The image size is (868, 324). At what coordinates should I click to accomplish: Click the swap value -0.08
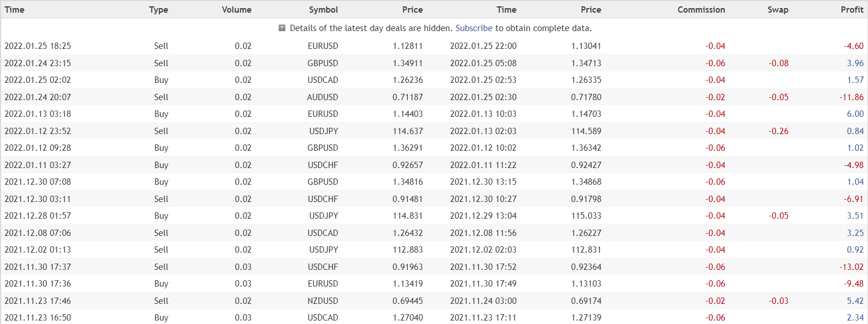tap(779, 63)
